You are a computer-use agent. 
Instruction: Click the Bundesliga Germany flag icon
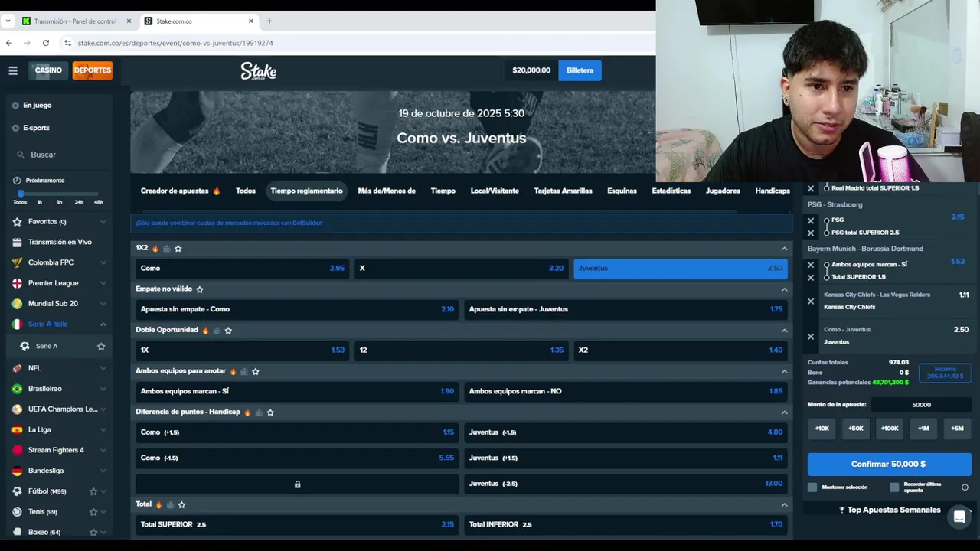17,471
